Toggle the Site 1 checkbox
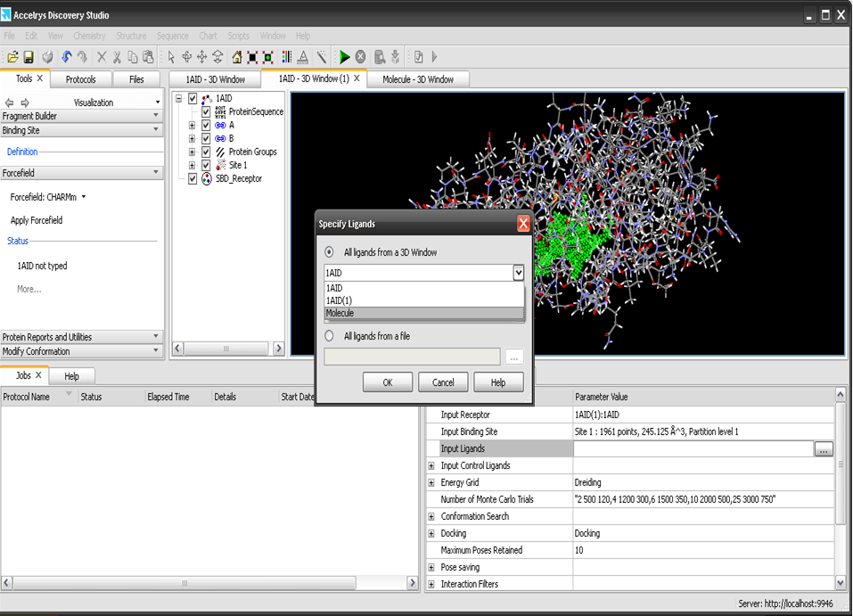 point(206,165)
